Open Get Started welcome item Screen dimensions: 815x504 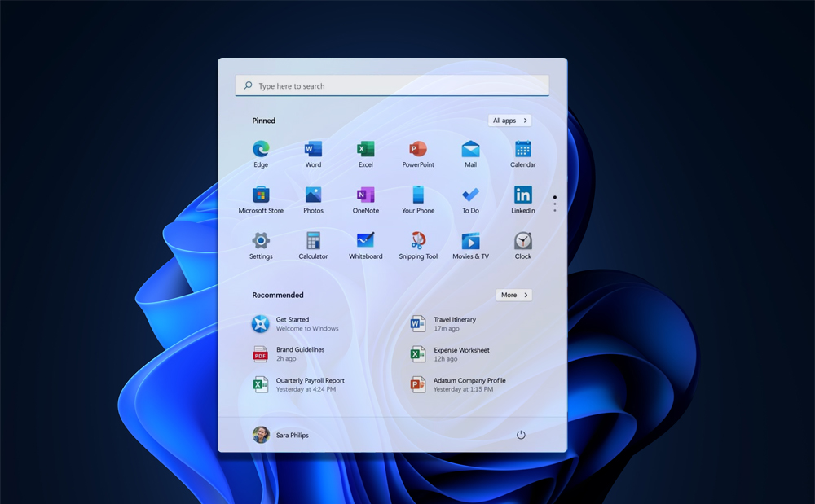pyautogui.click(x=295, y=324)
